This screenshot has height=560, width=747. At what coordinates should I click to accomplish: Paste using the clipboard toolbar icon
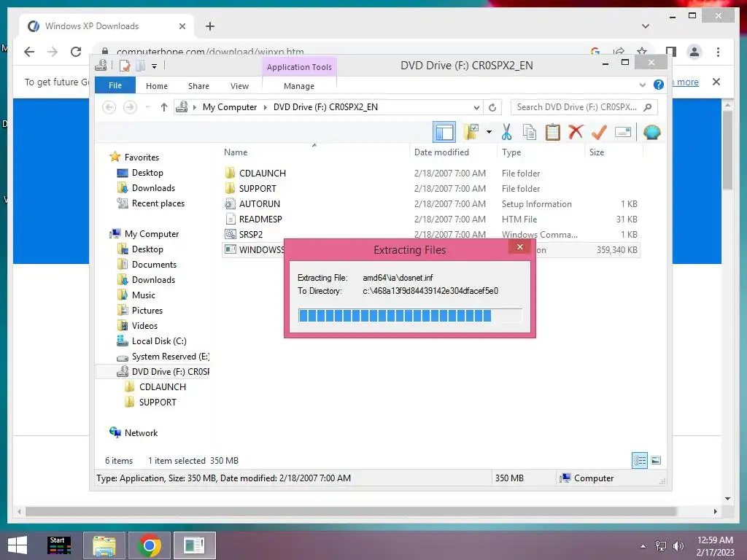pyautogui.click(x=553, y=132)
